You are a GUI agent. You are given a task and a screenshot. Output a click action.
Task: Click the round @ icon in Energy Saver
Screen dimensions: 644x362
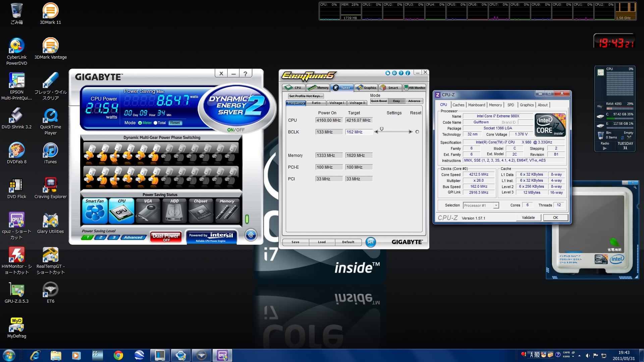(251, 235)
